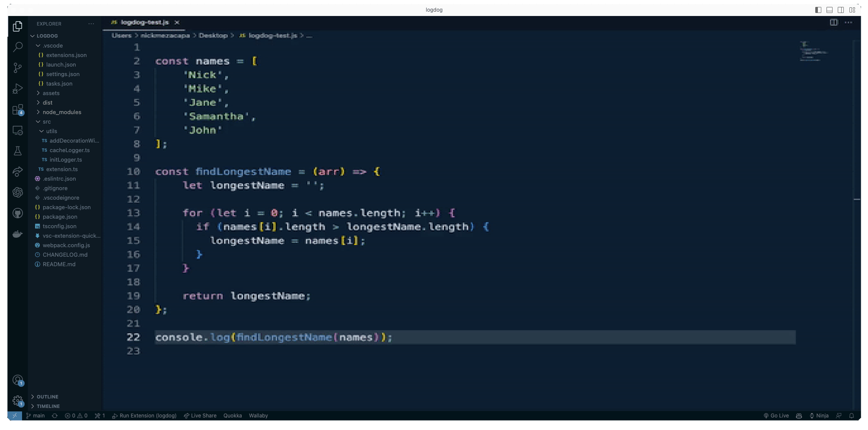
Task: Click Live Share in status bar
Action: 200,416
